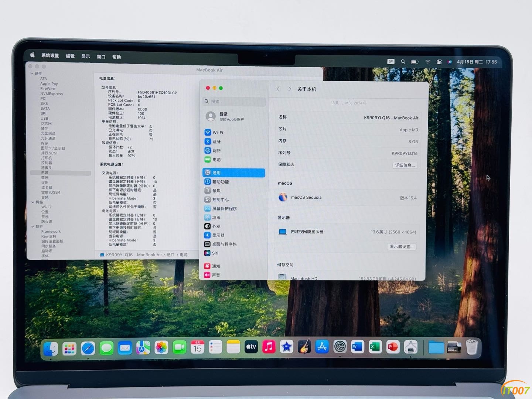Open 墙纸 in the System Settings sidebar
The image size is (532, 399).
(233, 217)
